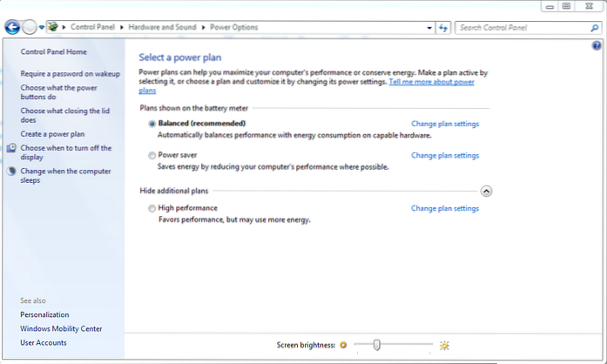The image size is (607, 364).
Task: Change plan settings for Power saver
Action: coord(445,156)
